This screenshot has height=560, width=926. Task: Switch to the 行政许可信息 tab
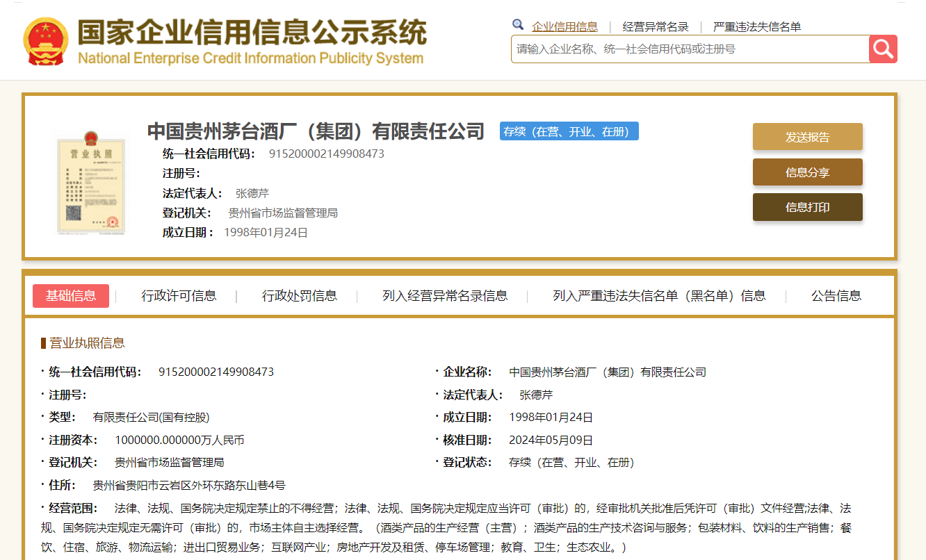pos(179,296)
